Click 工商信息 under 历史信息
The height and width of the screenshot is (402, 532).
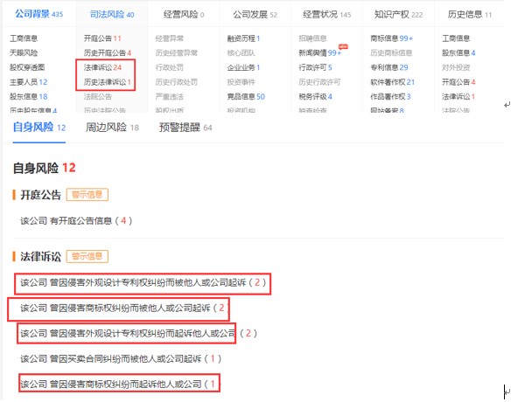[456, 38]
